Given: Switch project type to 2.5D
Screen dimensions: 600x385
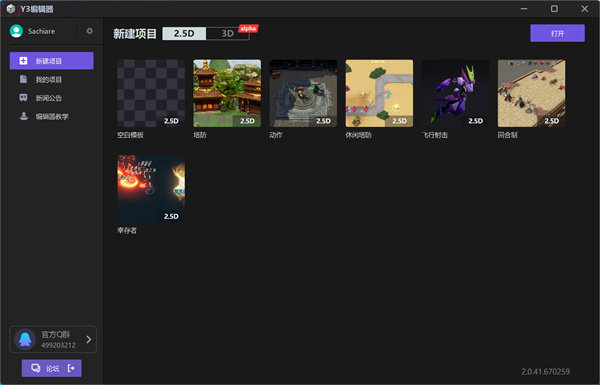Looking at the screenshot, I should point(184,34).
